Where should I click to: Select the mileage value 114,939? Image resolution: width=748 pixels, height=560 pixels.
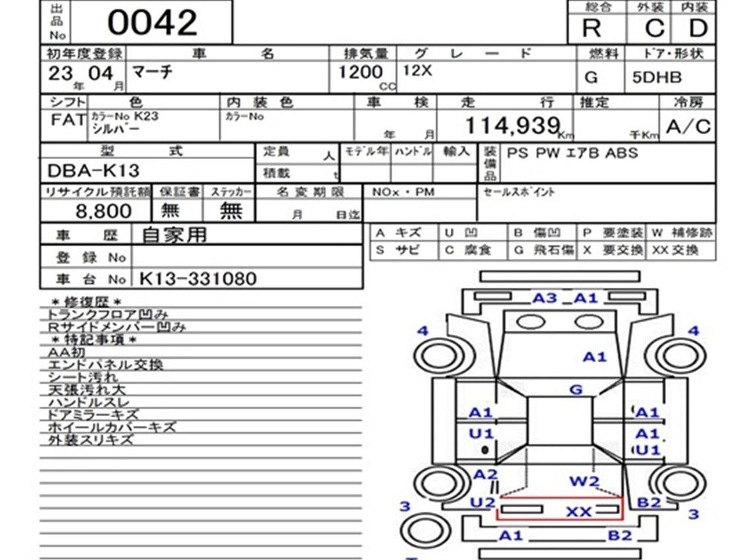pos(512,124)
